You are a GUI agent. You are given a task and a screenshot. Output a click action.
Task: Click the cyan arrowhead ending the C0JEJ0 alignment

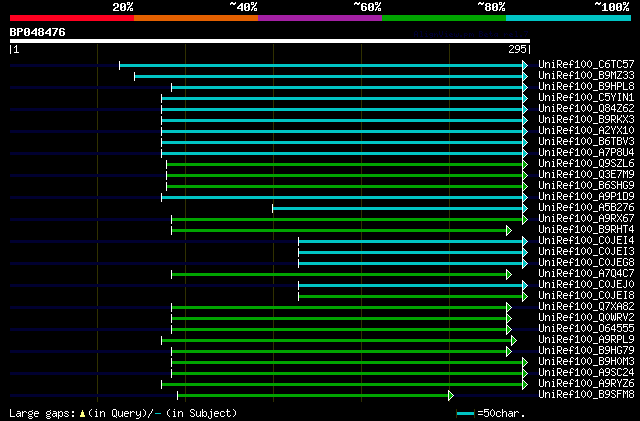(525, 286)
